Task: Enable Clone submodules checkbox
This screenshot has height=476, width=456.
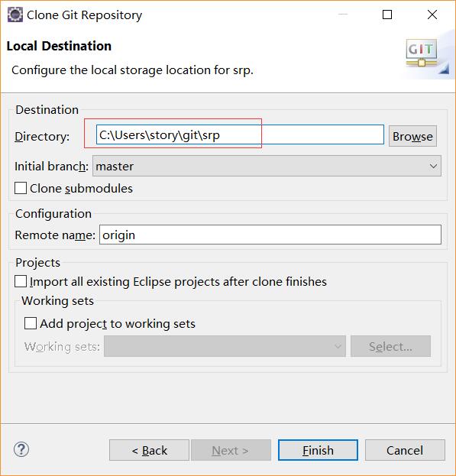Action: click(21, 188)
